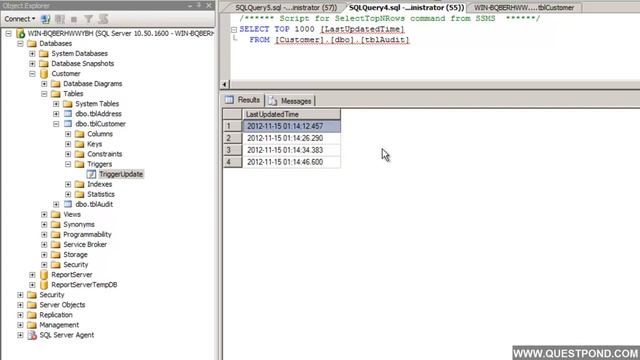This screenshot has height=360, width=640.
Task: Collapse the server WIN-BQBERHWWYBH node
Action: 9,33
